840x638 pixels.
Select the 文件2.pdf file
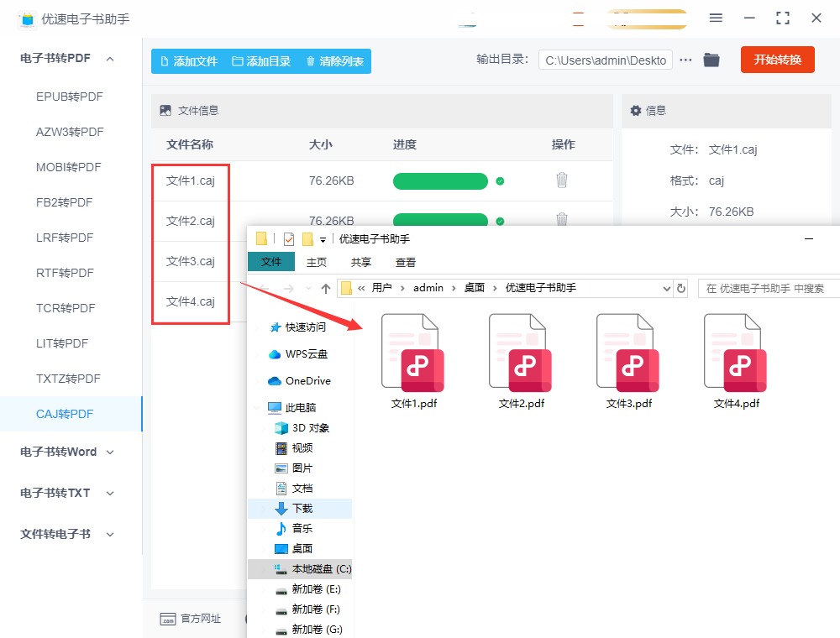click(522, 361)
